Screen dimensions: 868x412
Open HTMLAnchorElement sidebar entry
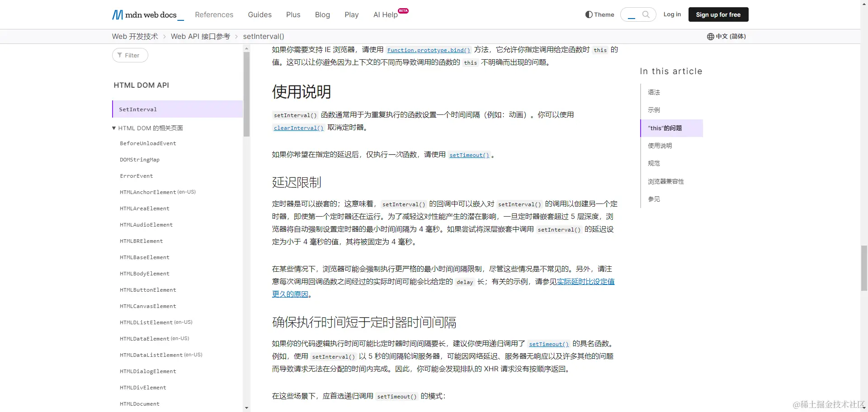coord(148,192)
